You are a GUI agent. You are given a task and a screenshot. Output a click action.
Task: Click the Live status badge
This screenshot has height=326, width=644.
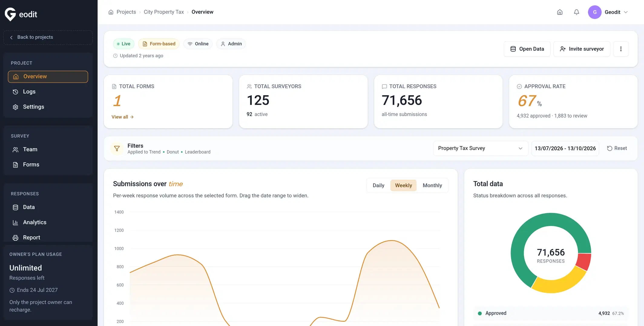[123, 44]
